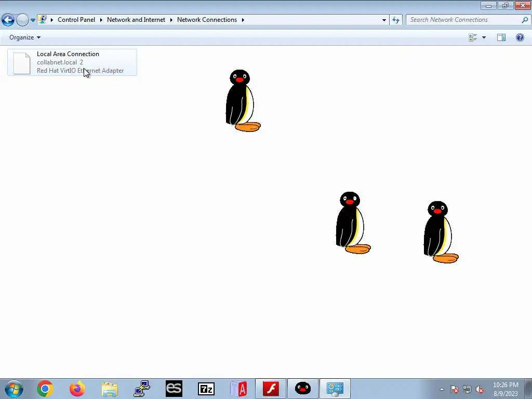Image resolution: width=532 pixels, height=399 pixels.
Task: Expand the arrow after Network Connections breadcrumb
Action: pos(243,20)
